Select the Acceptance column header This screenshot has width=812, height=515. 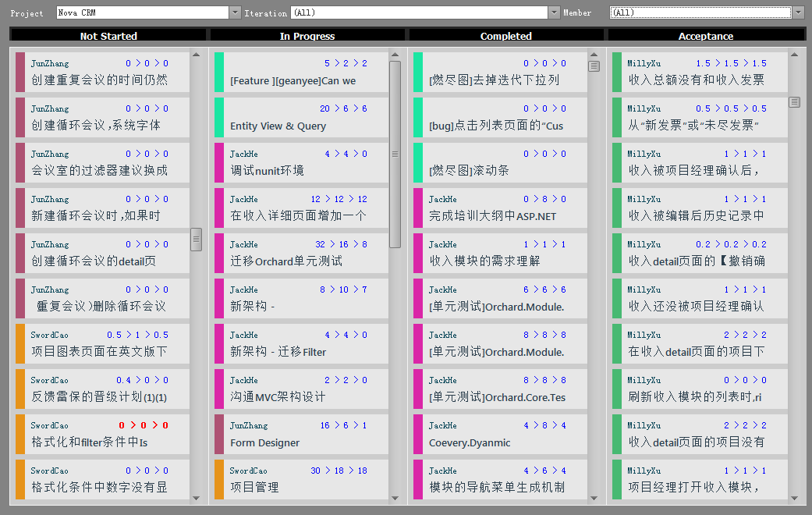[x=706, y=36]
